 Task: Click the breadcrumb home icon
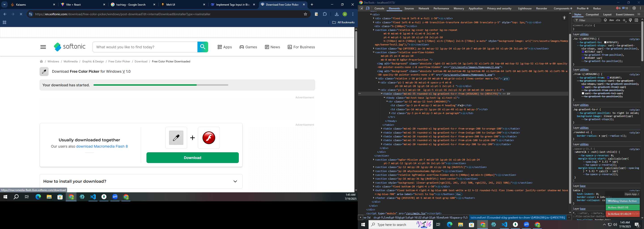click(41, 61)
